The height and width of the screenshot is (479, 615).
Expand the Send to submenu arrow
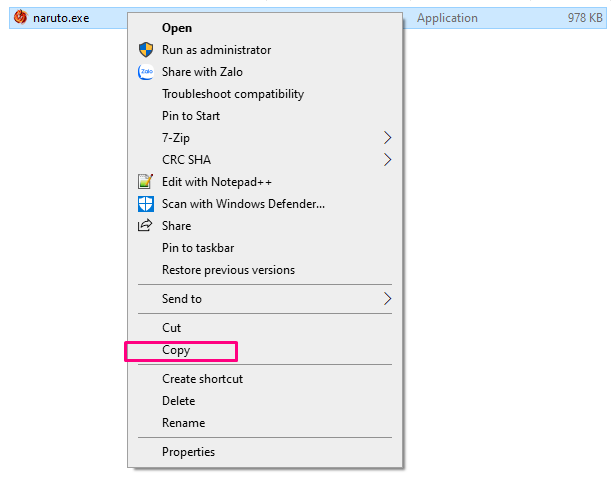388,299
